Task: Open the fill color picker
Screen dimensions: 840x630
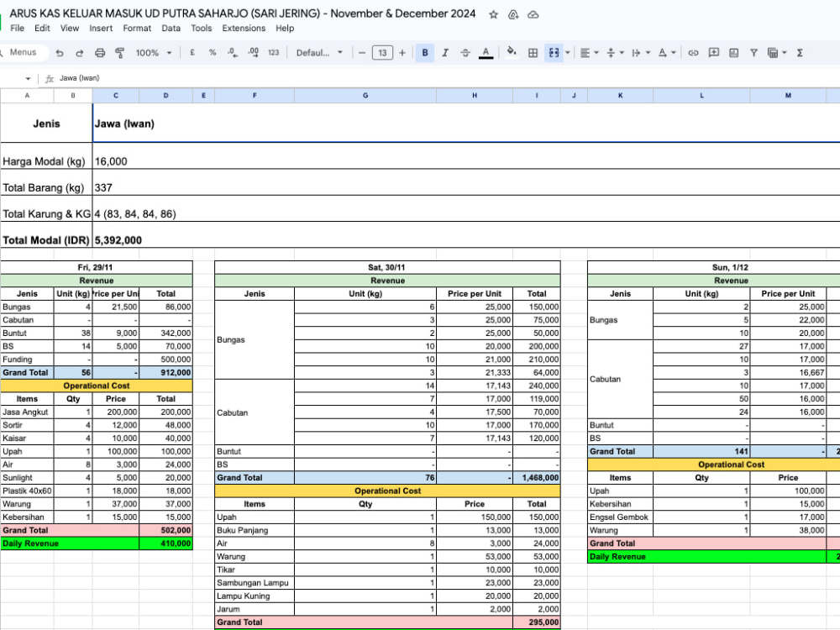Action: 512,52
